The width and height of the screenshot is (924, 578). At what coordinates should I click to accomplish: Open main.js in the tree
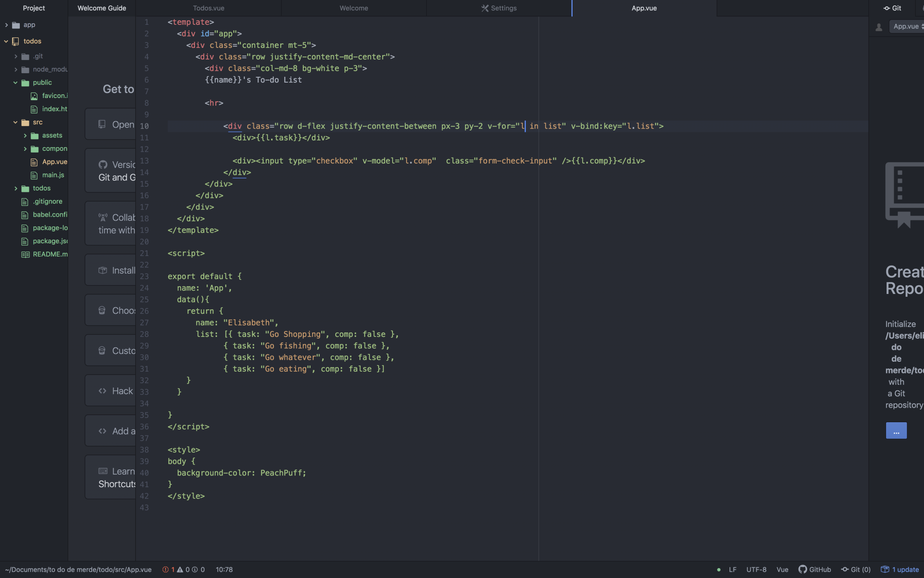click(53, 175)
